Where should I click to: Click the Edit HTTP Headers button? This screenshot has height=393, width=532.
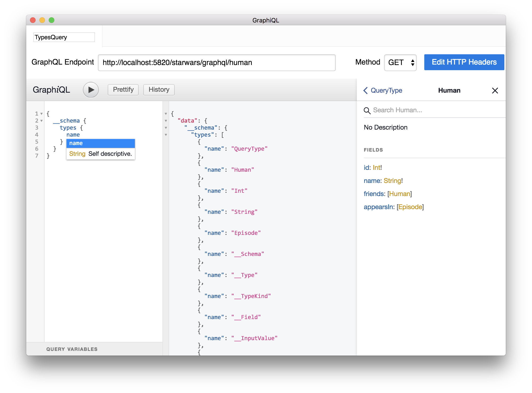464,62
